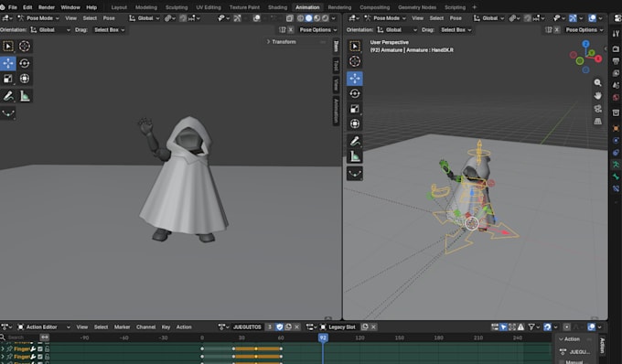Open Global orientation dropdown in left tool settings
The image size is (622, 364).
(50, 30)
